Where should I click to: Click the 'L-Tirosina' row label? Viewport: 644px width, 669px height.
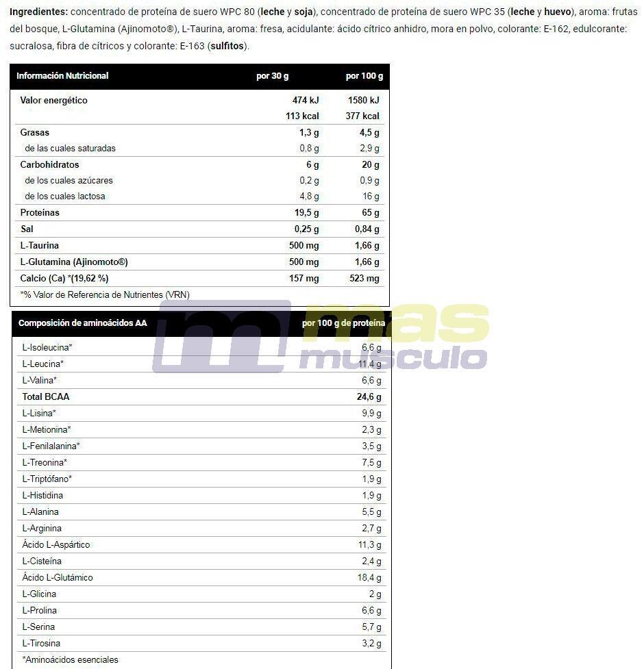(41, 643)
